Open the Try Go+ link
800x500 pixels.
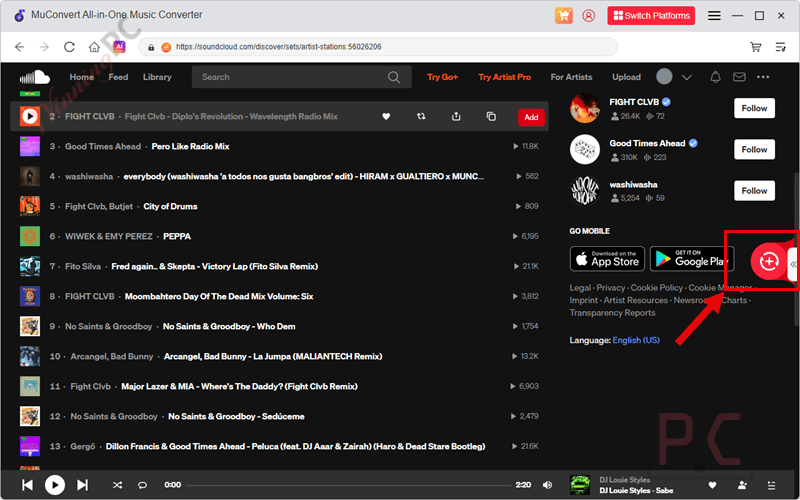(x=442, y=77)
